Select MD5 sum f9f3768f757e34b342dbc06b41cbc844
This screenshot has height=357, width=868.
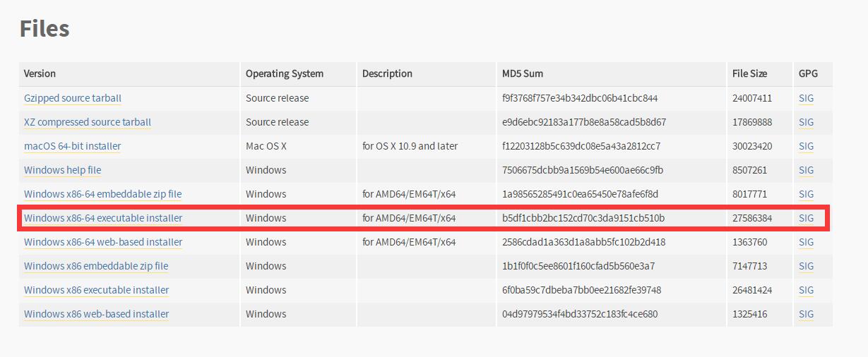click(x=580, y=98)
